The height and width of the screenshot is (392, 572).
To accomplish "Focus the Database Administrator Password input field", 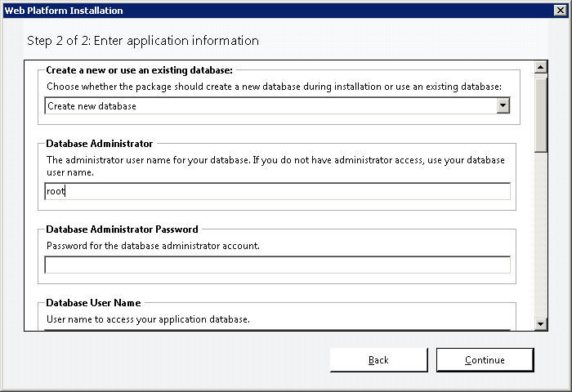I will (x=277, y=265).
